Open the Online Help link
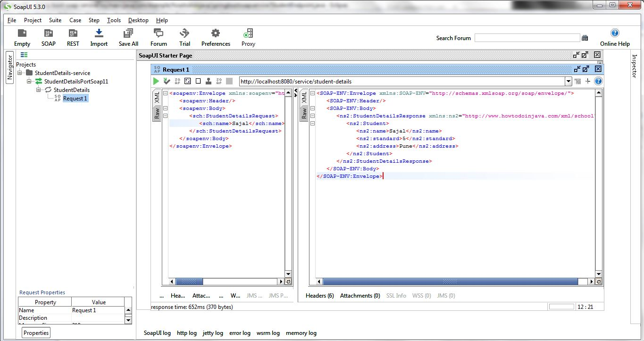644x341 pixels. click(x=614, y=37)
